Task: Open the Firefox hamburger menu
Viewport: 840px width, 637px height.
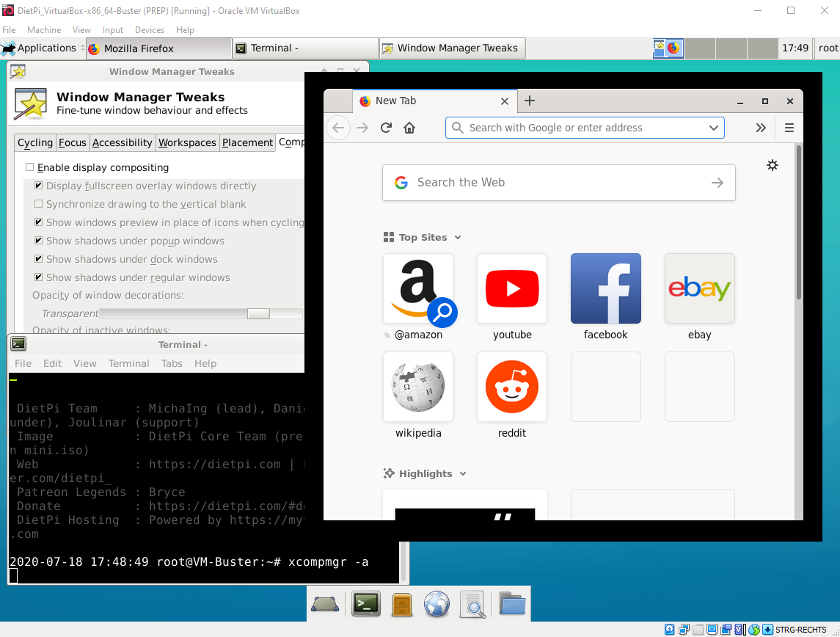Action: (789, 128)
